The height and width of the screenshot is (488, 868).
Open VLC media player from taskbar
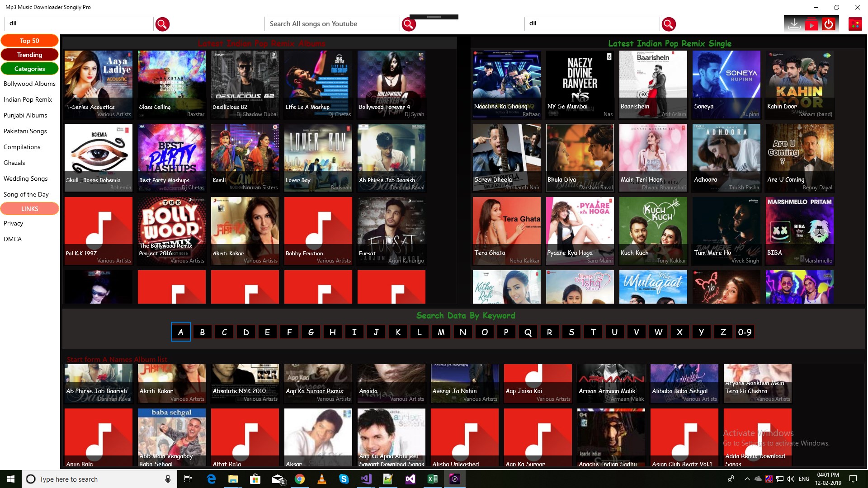[321, 479]
